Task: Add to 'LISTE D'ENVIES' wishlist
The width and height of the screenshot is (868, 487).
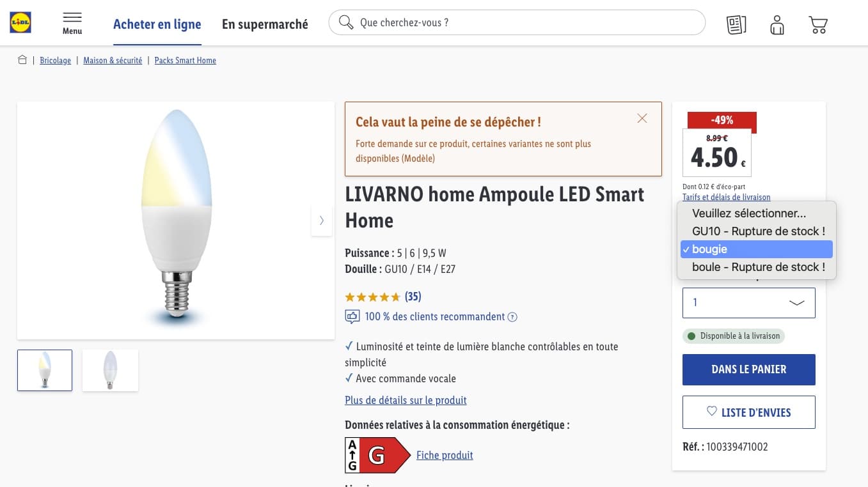Action: [x=749, y=412]
